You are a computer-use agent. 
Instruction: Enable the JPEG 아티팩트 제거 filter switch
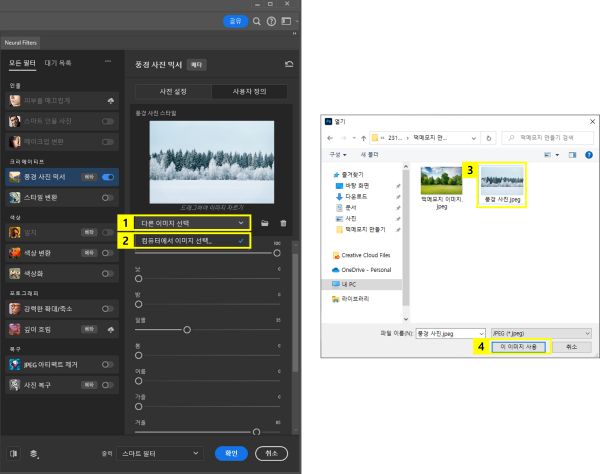(108, 365)
